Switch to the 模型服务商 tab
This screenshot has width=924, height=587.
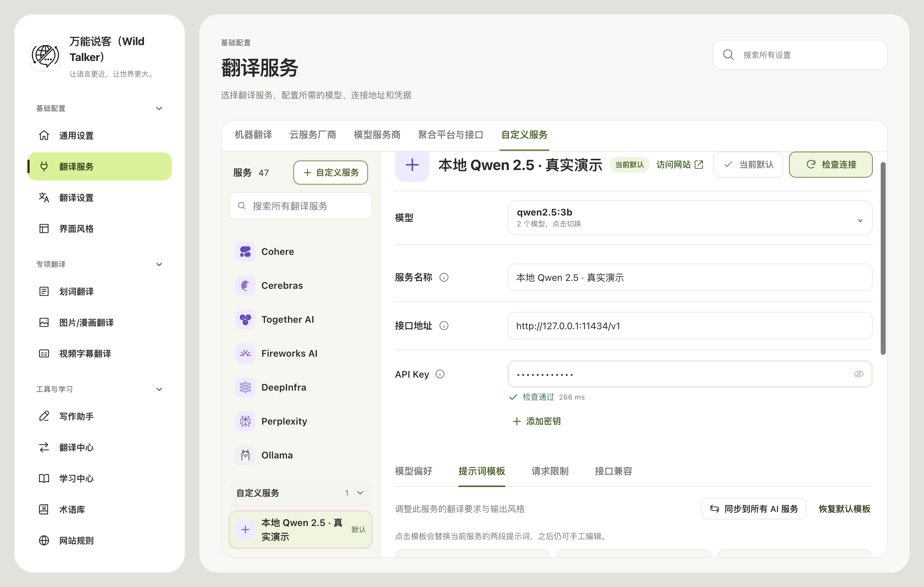point(377,135)
